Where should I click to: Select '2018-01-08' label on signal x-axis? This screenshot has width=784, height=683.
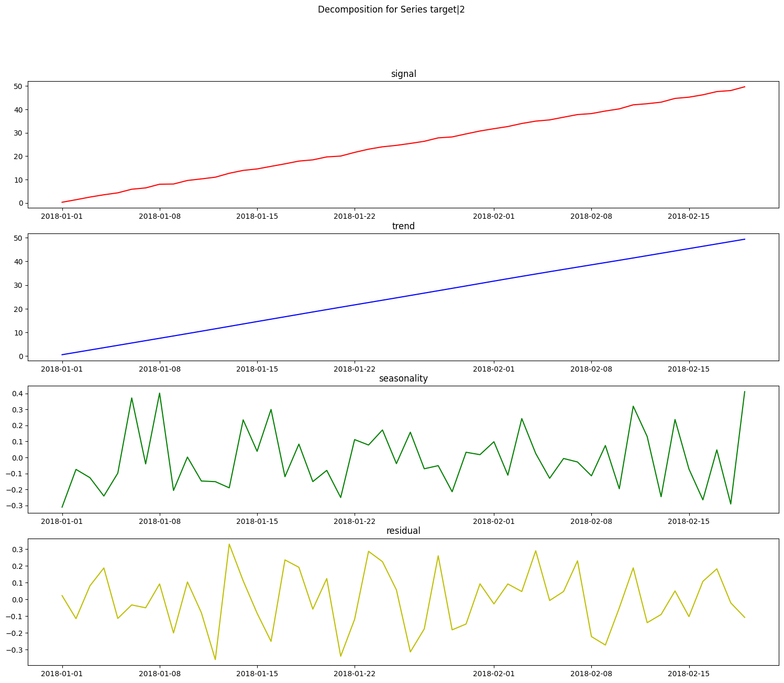[160, 216]
